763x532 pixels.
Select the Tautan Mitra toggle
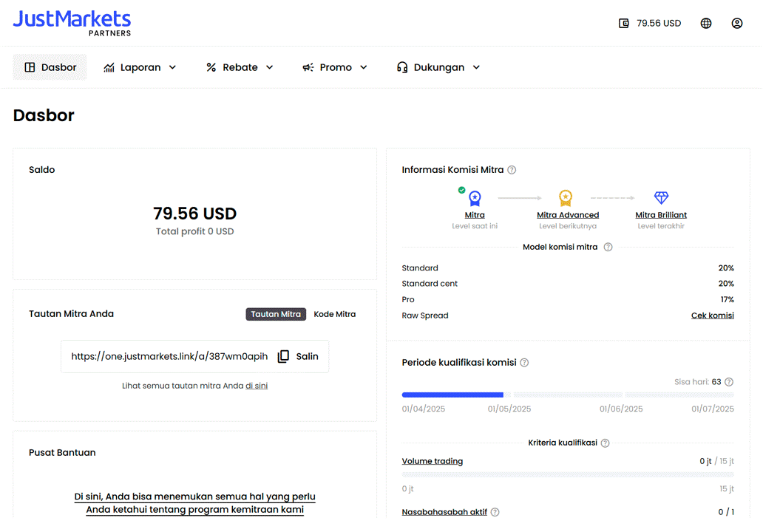[276, 314]
